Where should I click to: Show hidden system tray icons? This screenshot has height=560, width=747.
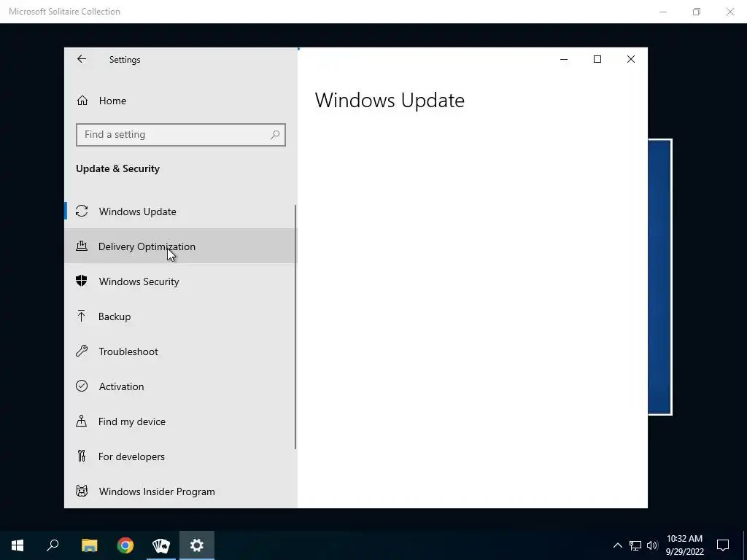pos(617,545)
